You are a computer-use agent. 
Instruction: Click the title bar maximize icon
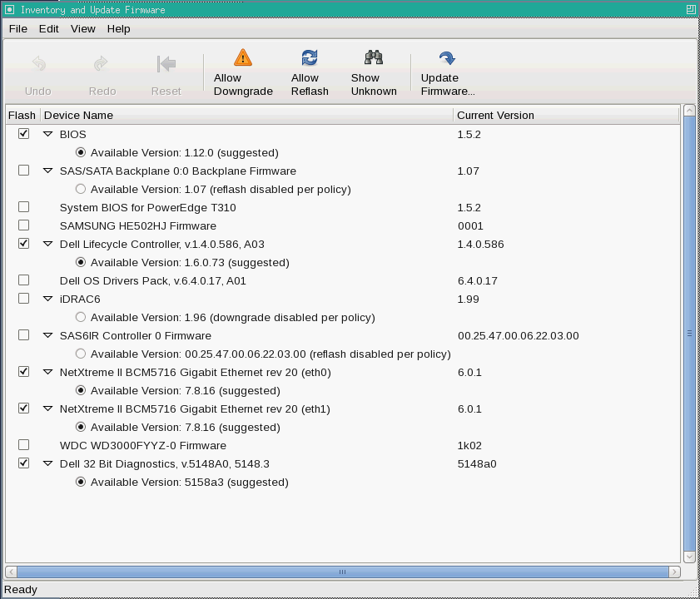click(691, 9)
